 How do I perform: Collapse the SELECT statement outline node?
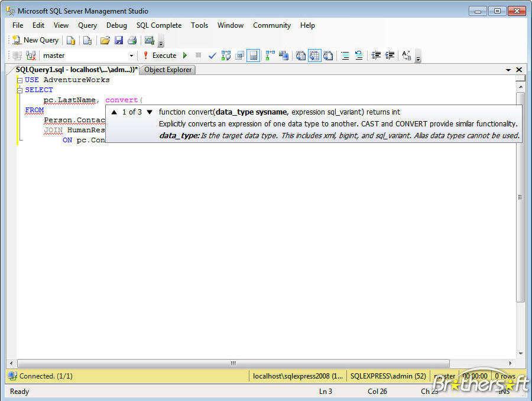click(x=20, y=89)
